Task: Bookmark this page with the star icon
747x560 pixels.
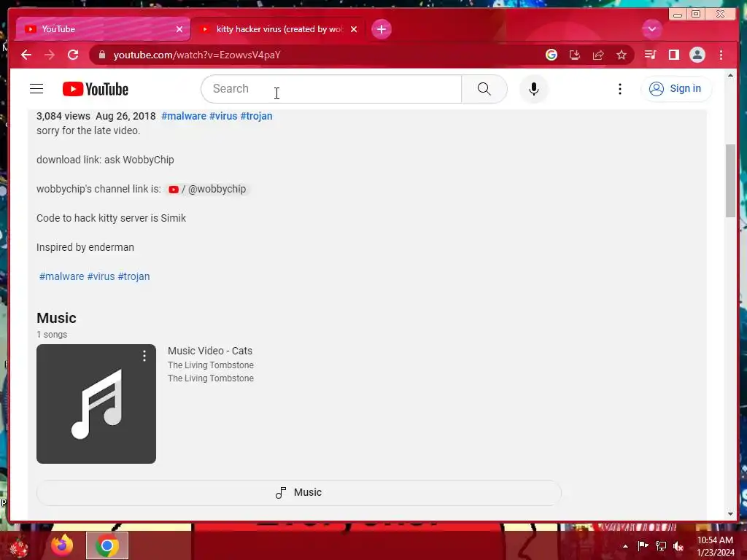Action: click(622, 55)
